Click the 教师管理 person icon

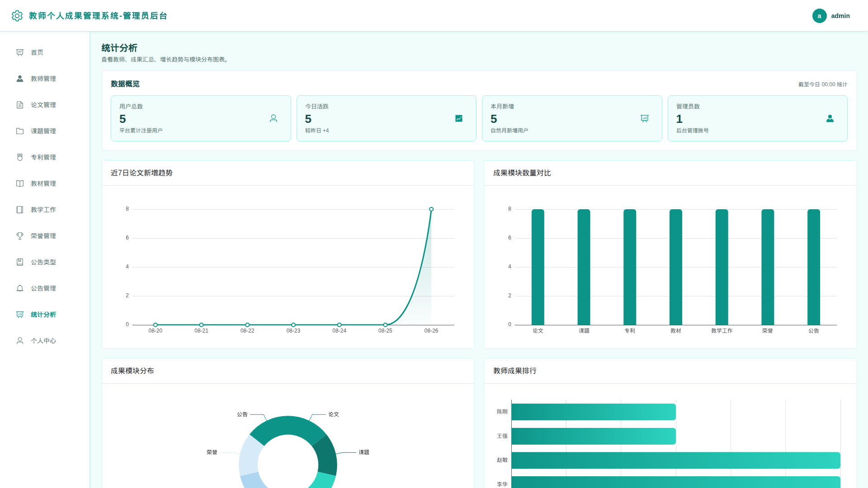20,79
